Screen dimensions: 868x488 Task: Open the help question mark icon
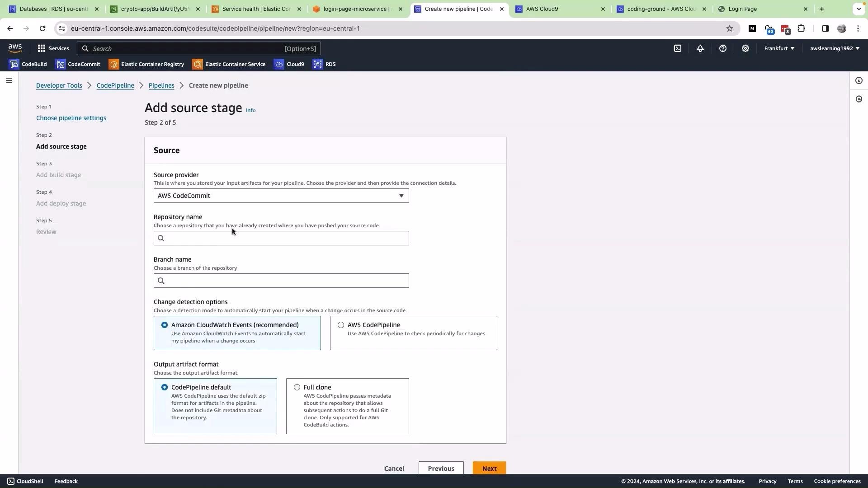coord(723,48)
